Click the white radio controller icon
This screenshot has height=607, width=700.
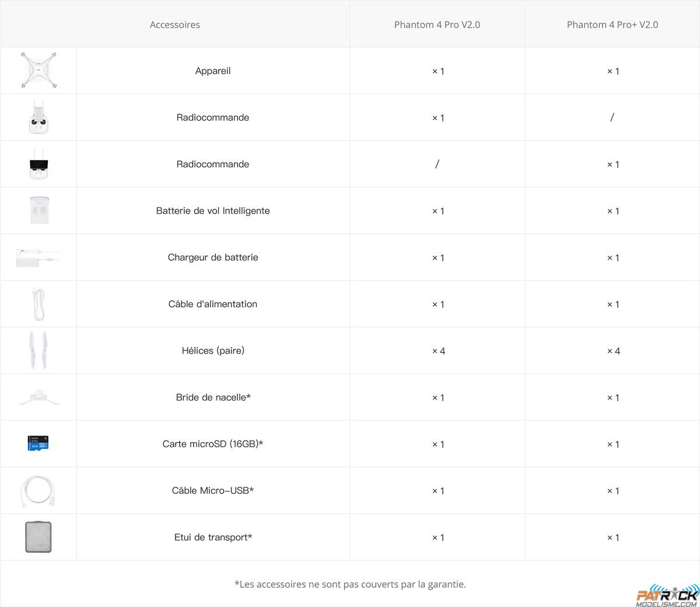(38, 117)
